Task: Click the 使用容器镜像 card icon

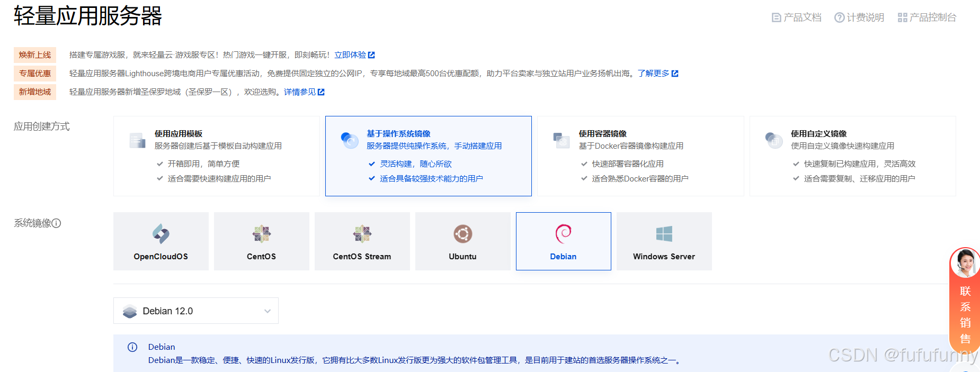Action: 562,140
